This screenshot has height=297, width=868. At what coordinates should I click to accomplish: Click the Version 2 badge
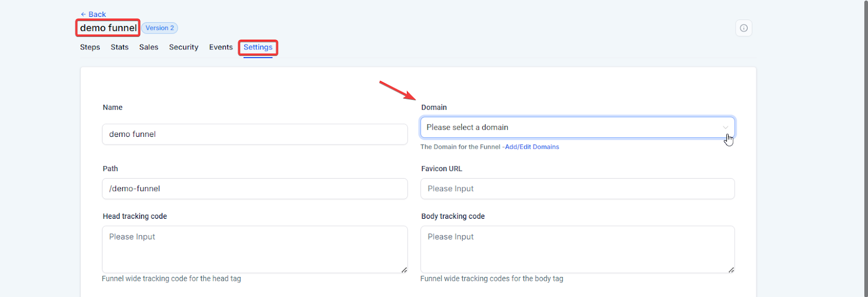coord(159,28)
